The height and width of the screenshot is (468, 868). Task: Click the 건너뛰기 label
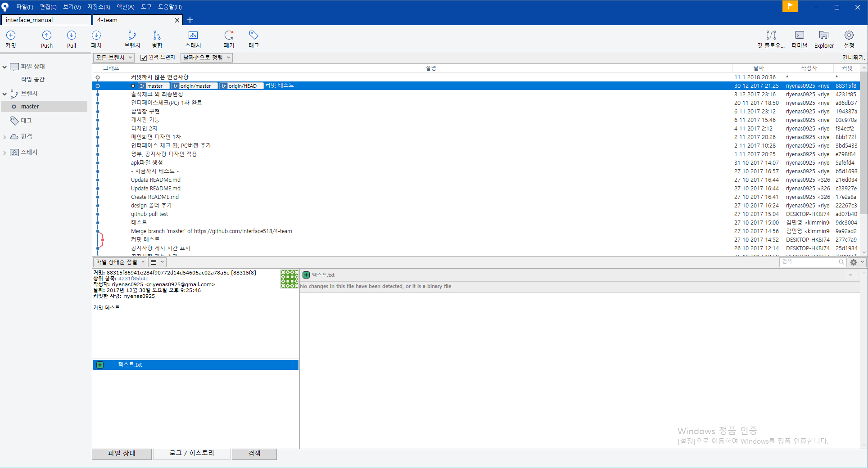tap(854, 58)
